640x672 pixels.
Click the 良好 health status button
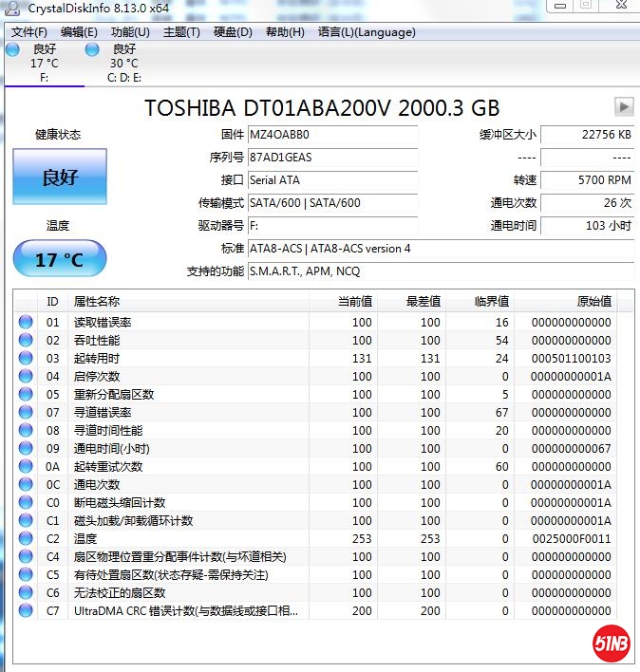pyautogui.click(x=59, y=177)
